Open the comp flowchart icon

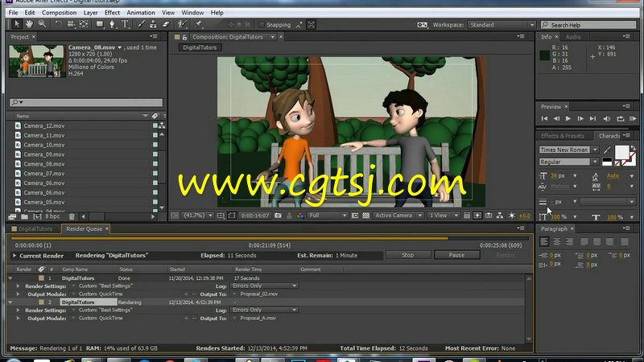[x=500, y=216]
